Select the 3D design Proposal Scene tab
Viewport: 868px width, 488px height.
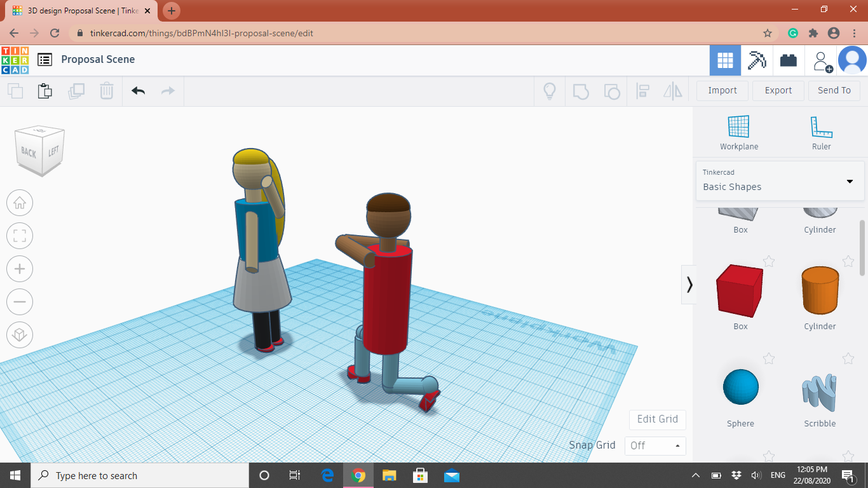click(x=81, y=11)
